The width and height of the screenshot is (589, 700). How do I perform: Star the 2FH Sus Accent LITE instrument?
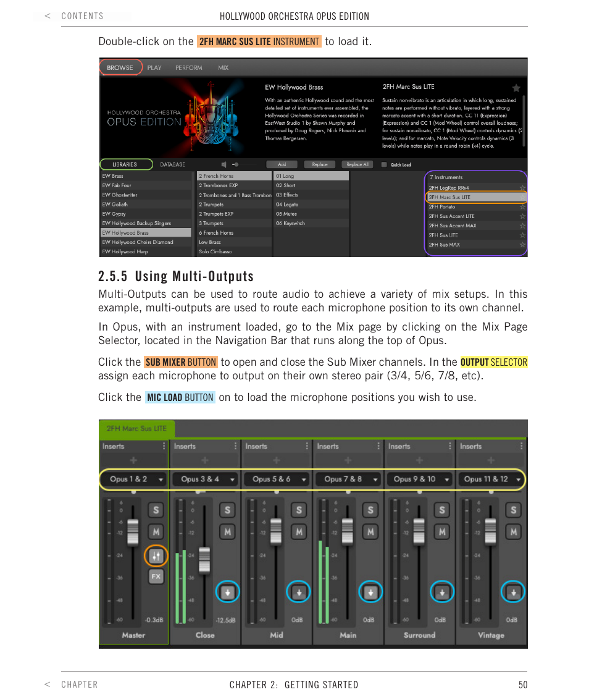click(522, 216)
